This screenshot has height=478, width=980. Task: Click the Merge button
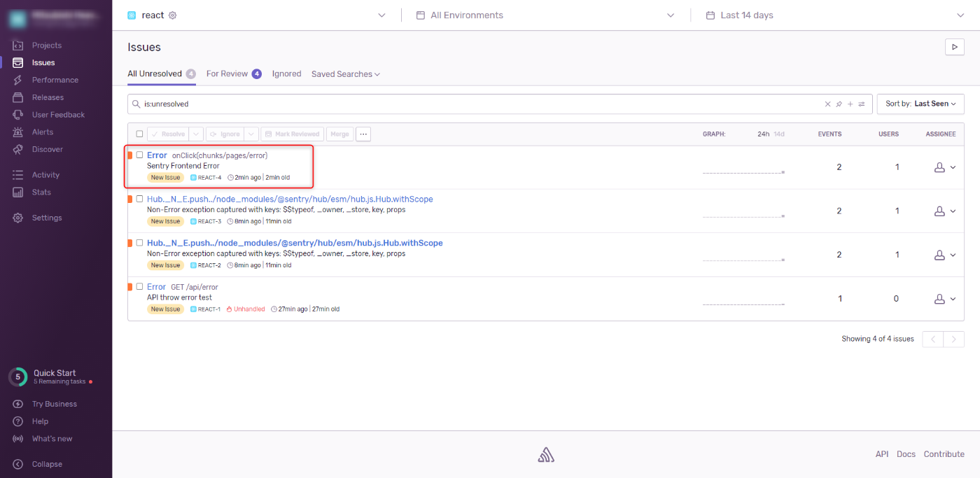339,134
